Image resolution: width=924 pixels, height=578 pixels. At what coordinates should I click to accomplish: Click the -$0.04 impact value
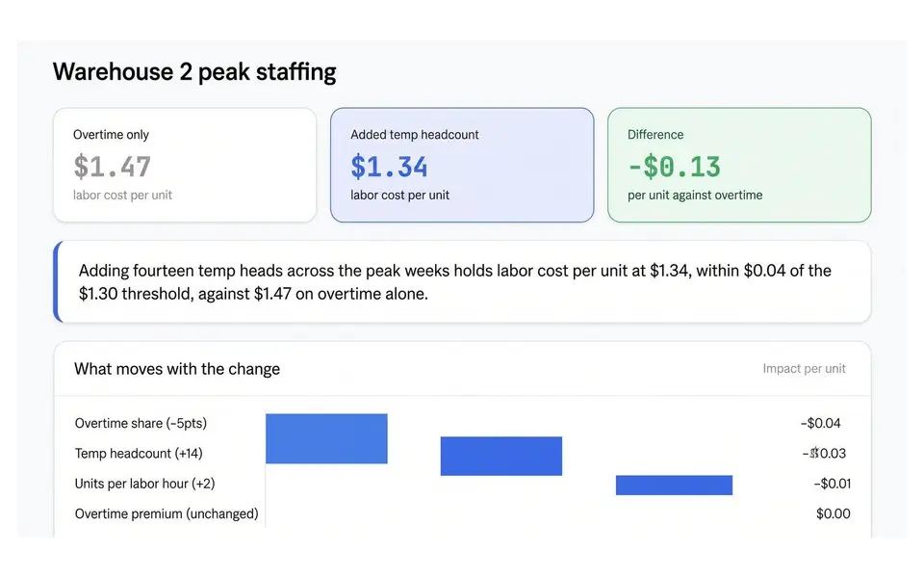pos(820,424)
